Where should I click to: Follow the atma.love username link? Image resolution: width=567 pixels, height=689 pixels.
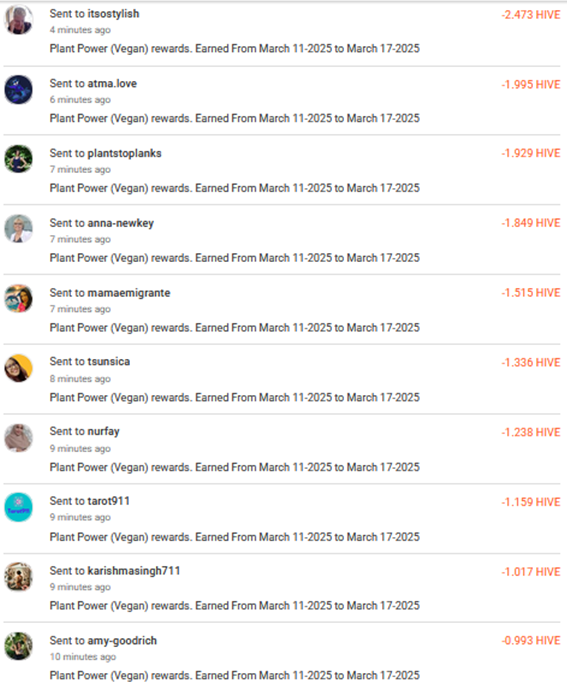coord(112,83)
